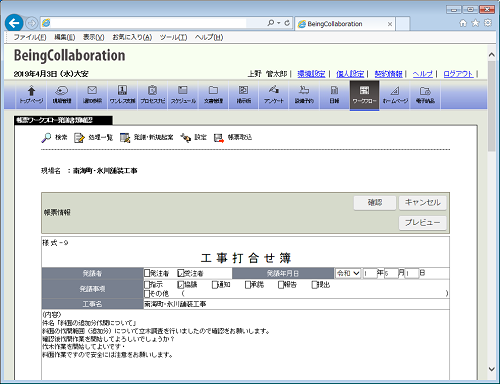This screenshot has height=384, width=500.
Task: Open 設備予約 navigation icon
Action: click(x=304, y=95)
